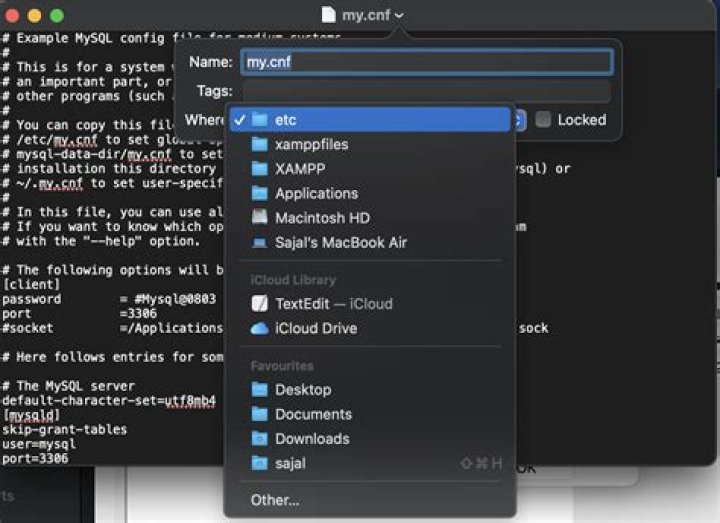Screen dimensions: 720x523
Task: Click the '# Example MySQL config' first line
Action: [87, 38]
